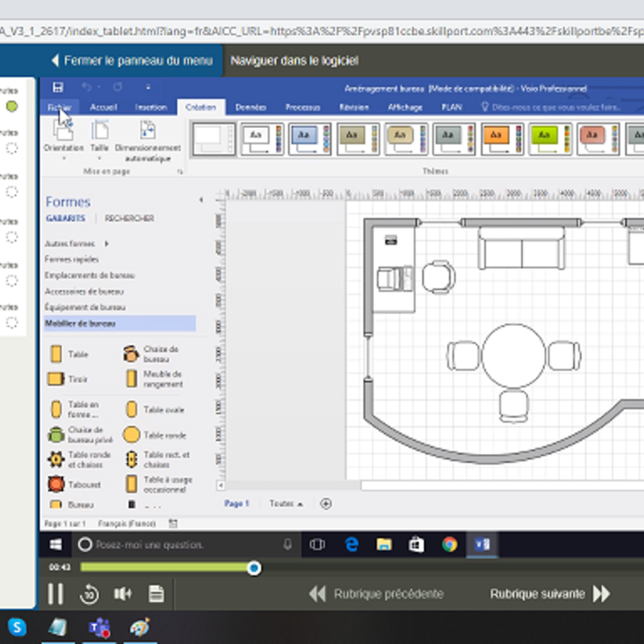Rewind the video 10 seconds
Viewport: 644px width, 644px height.
pos(89,594)
